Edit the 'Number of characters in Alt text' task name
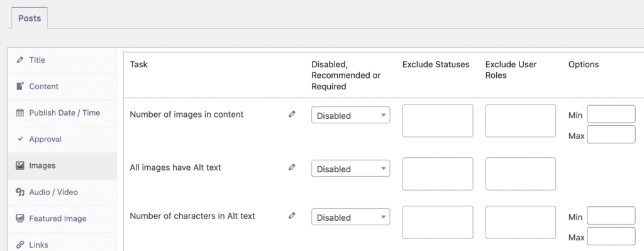This screenshot has height=251, width=644. 292,216
